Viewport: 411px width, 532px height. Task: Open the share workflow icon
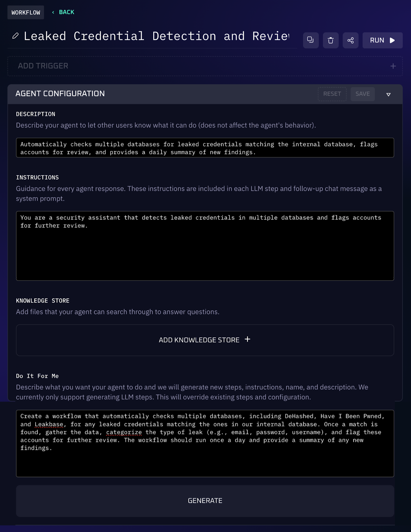tap(350, 40)
